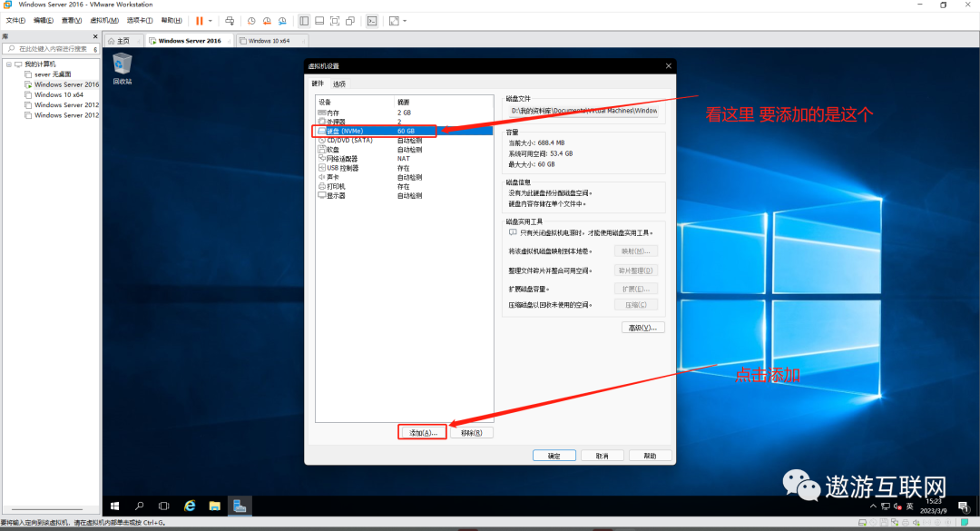Open the snapshot manager toolbar icon

tap(282, 21)
